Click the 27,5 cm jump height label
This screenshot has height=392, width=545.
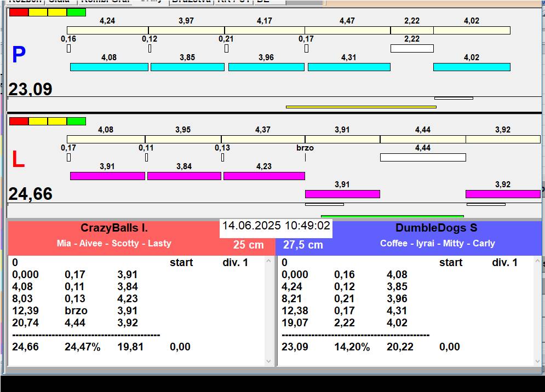[x=303, y=245]
